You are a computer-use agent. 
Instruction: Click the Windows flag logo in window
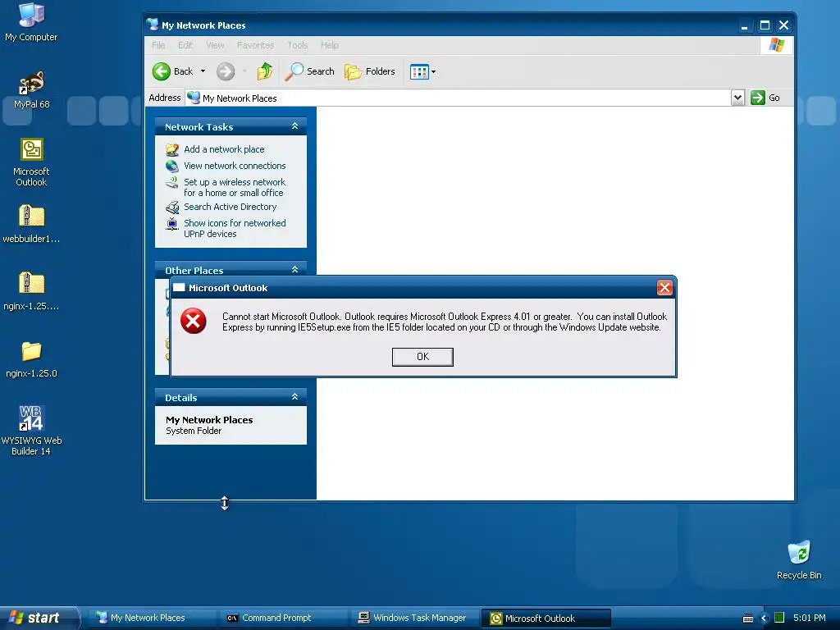point(776,45)
